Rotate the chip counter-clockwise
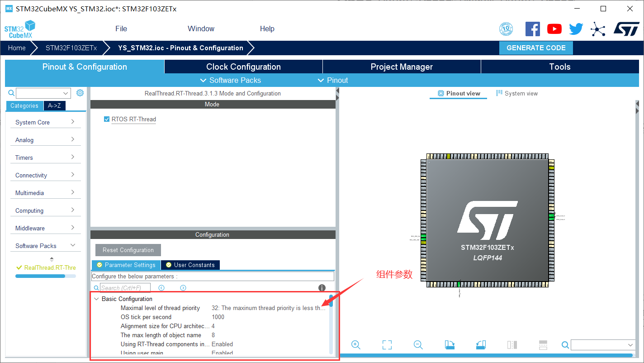 (x=481, y=345)
